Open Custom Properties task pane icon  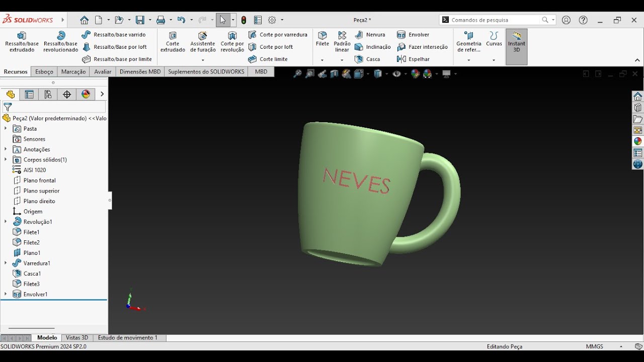(638, 153)
